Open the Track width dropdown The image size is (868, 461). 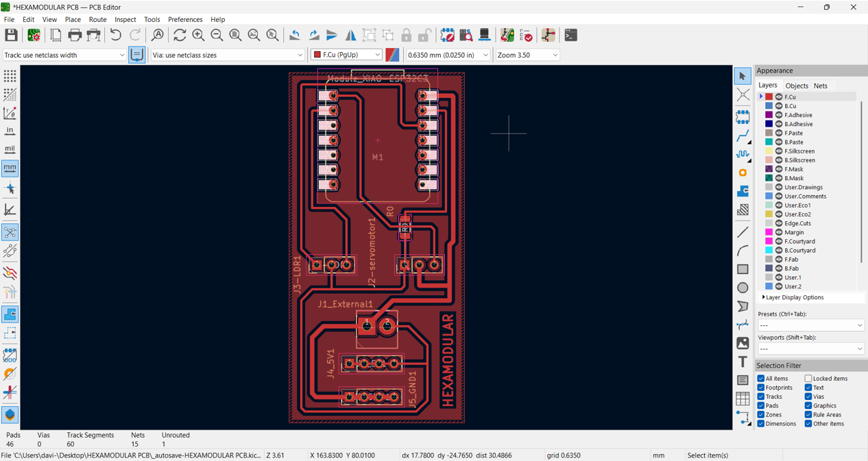click(x=64, y=55)
